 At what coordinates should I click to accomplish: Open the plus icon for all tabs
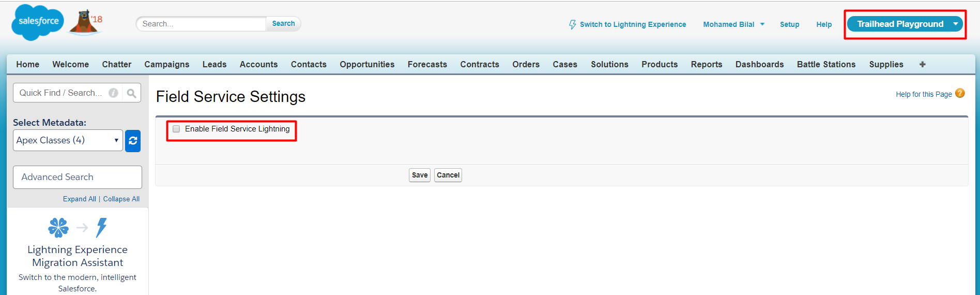coord(923,64)
